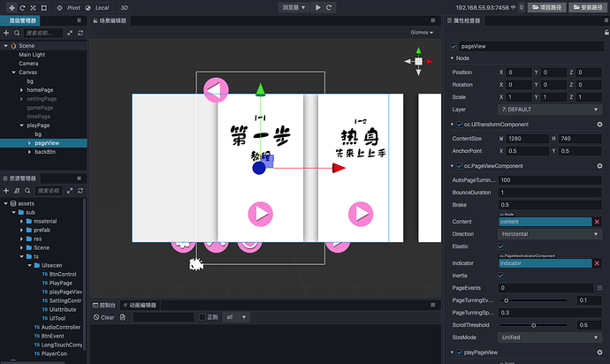Expand the prefab folder
The width and height of the screenshot is (610, 364).
[x=21, y=231]
